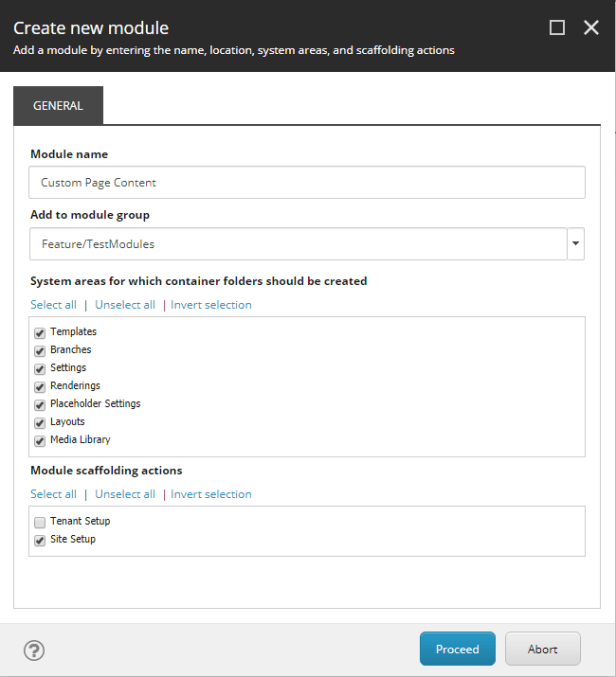Click Select all for system areas
Image resolution: width=616 pixels, height=677 pixels.
53,305
